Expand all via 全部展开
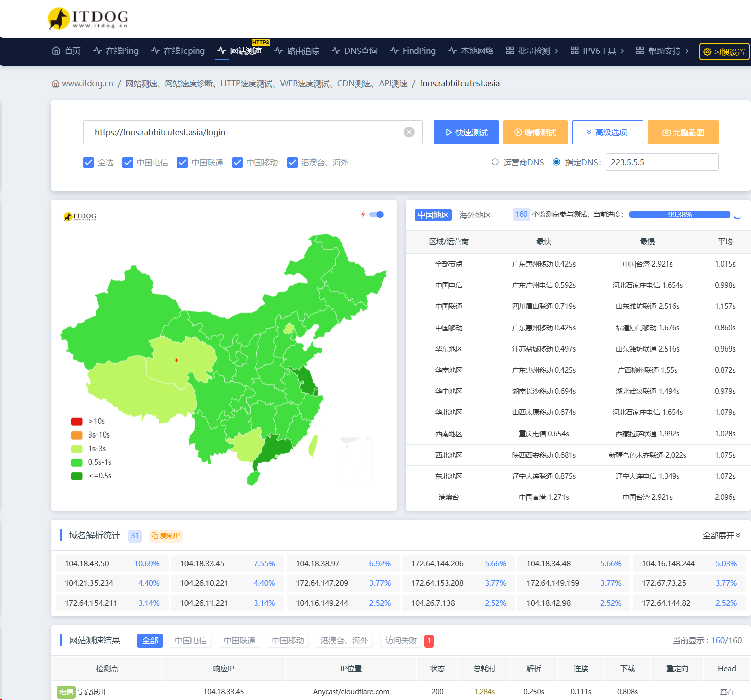 coord(721,536)
